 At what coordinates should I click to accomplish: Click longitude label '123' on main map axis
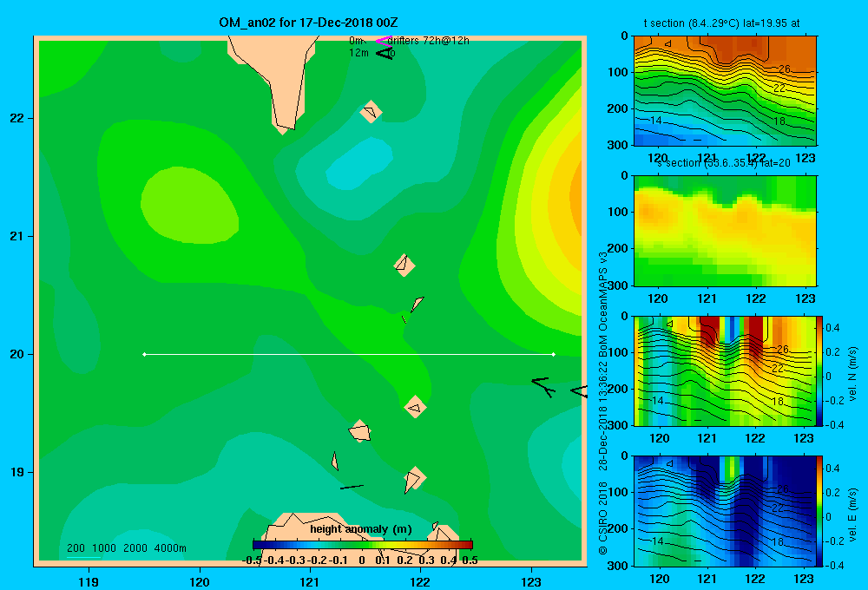pos(531,581)
